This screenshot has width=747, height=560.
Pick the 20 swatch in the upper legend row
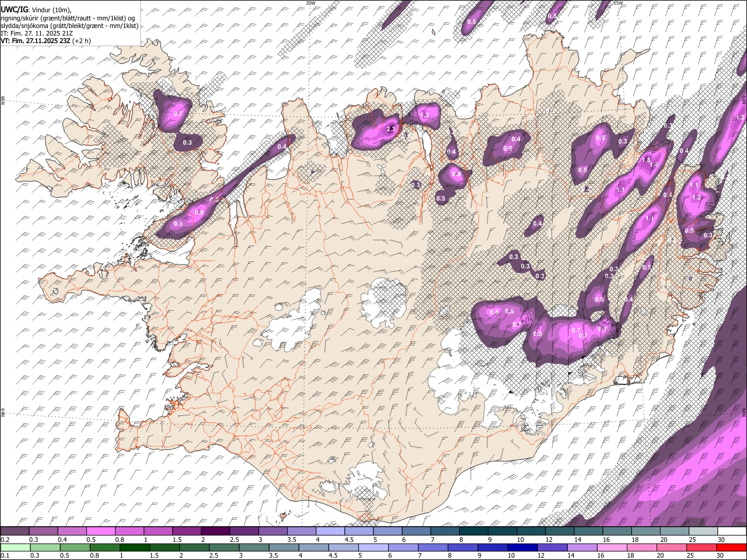[x=675, y=531]
